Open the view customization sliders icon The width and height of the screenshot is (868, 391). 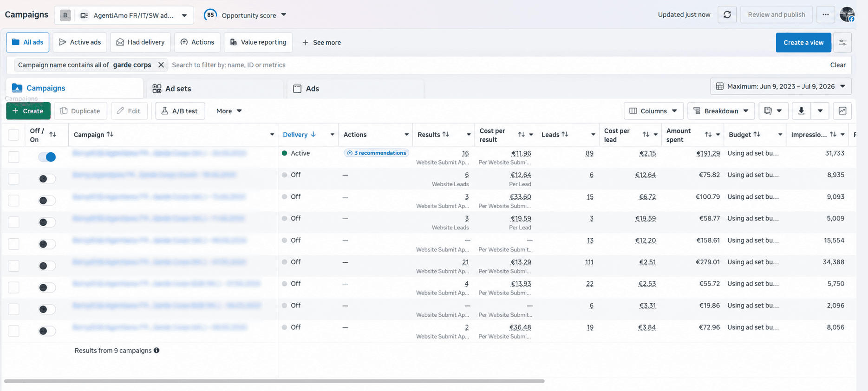(x=842, y=42)
